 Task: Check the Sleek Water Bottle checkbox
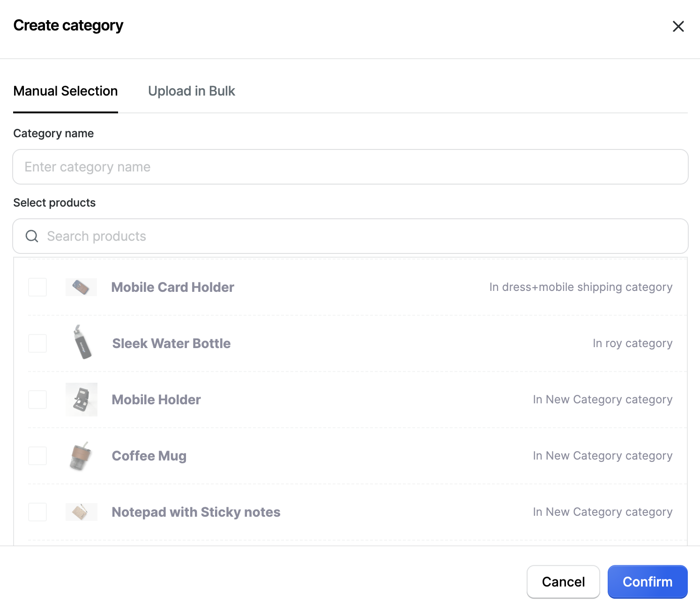pos(37,343)
